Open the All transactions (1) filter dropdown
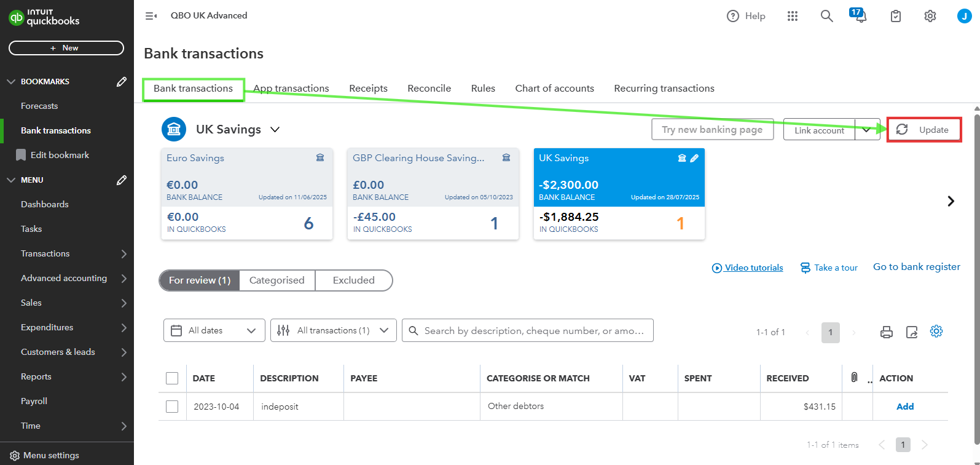Screen dimensions: 980x465 point(334,330)
